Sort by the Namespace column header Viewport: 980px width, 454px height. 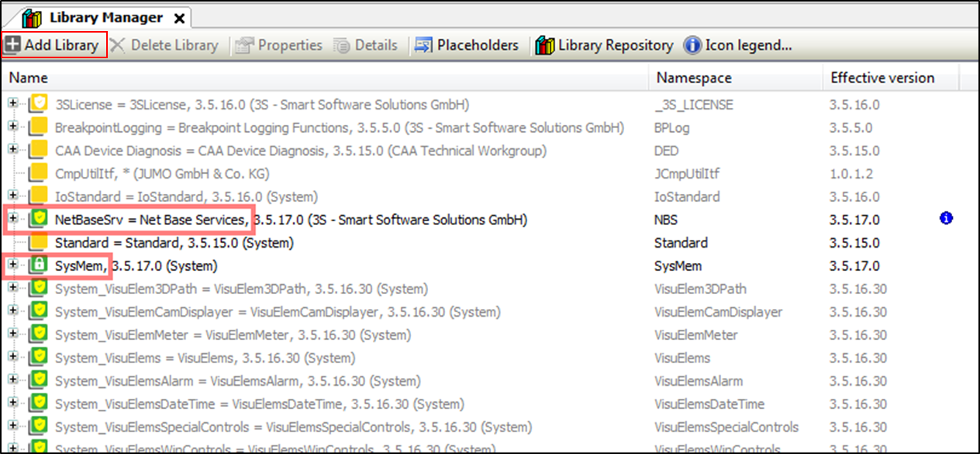[693, 78]
